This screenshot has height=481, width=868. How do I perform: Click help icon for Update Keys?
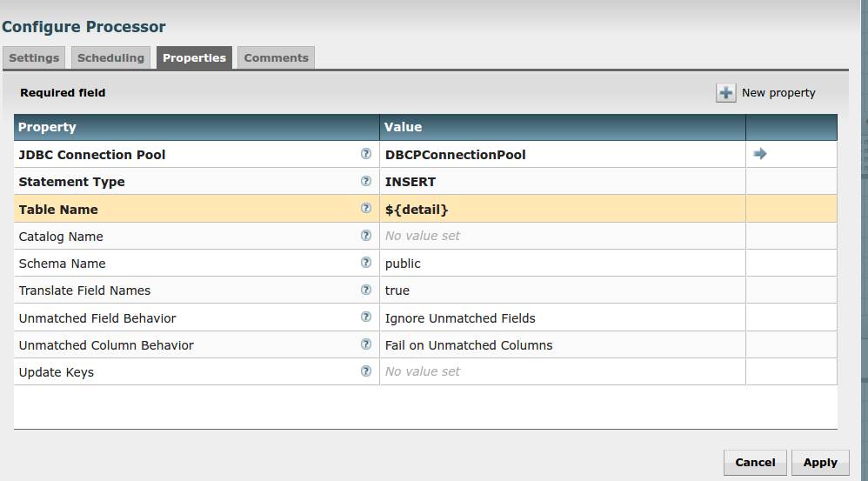366,371
